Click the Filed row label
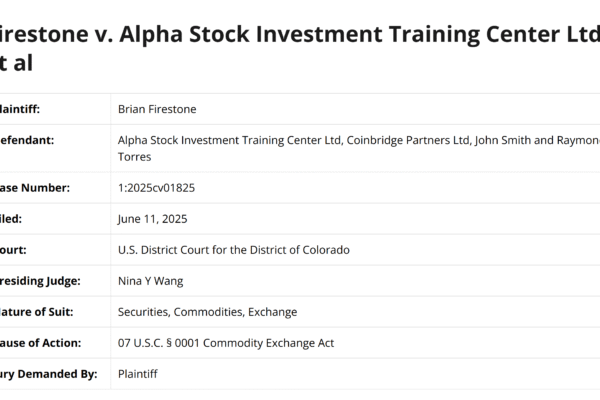 click(x=12, y=218)
